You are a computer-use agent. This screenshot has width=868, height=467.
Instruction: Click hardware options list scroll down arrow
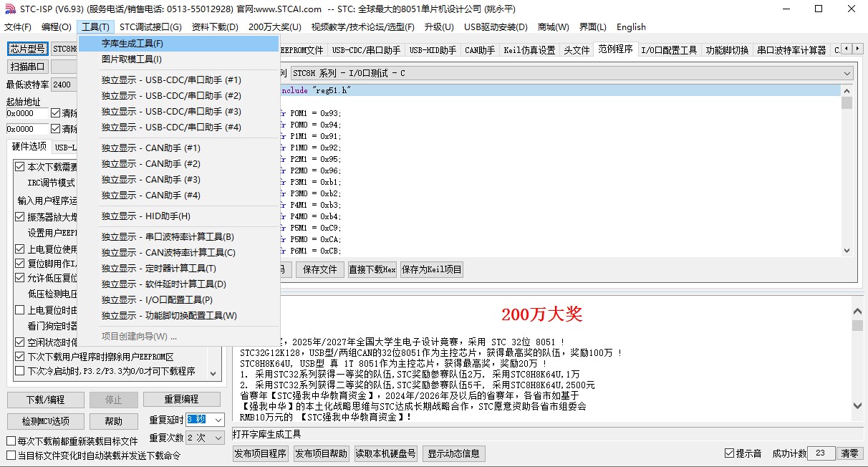pos(213,373)
